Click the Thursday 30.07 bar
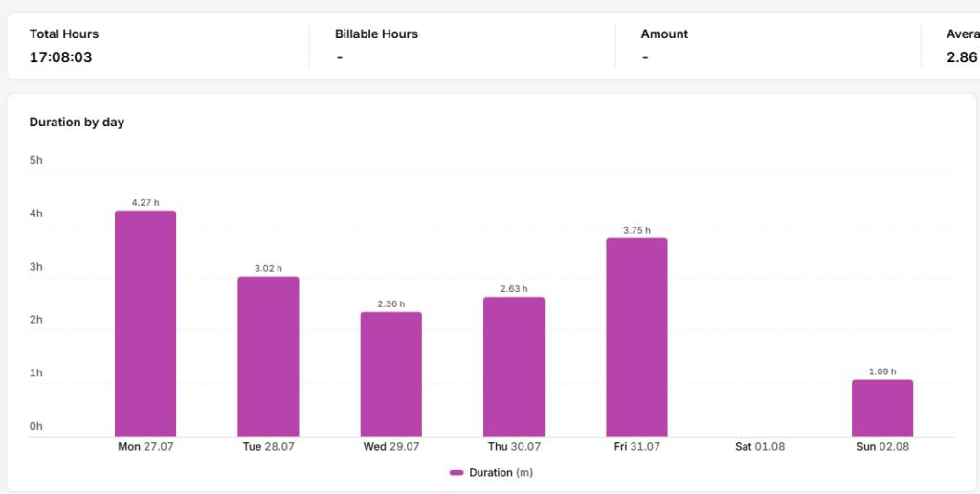This screenshot has width=980, height=494. tap(514, 367)
